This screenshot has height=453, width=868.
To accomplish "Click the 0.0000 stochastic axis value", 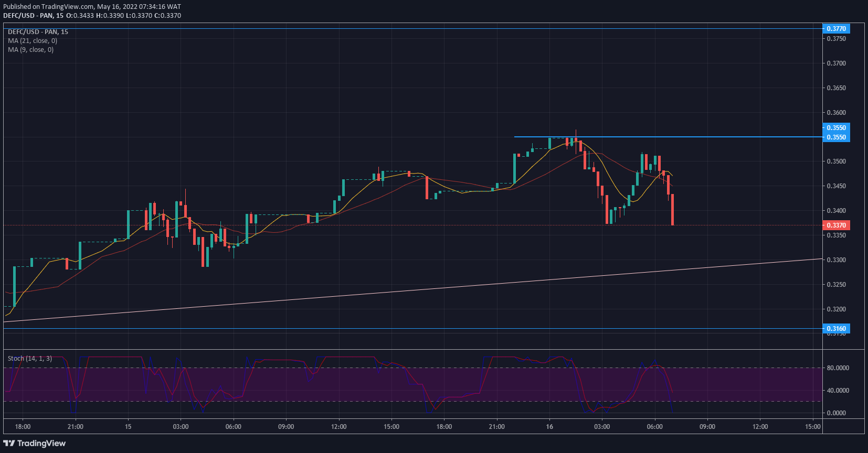I will pyautogui.click(x=837, y=413).
